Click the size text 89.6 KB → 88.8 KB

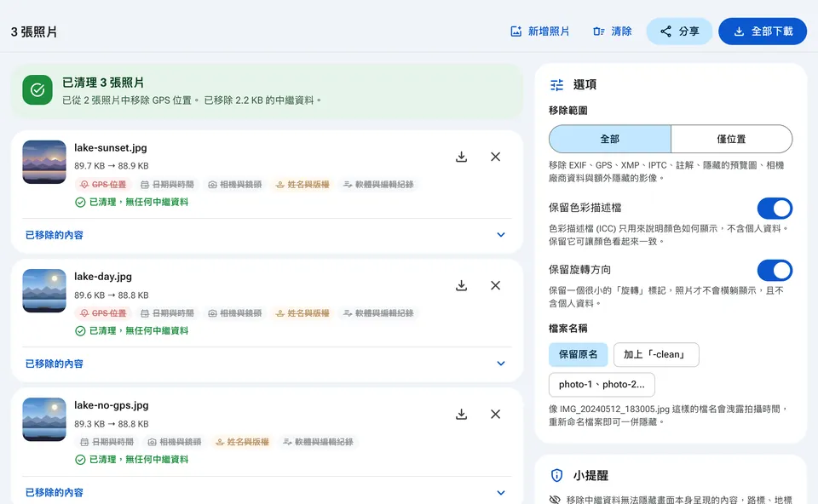tap(111, 295)
